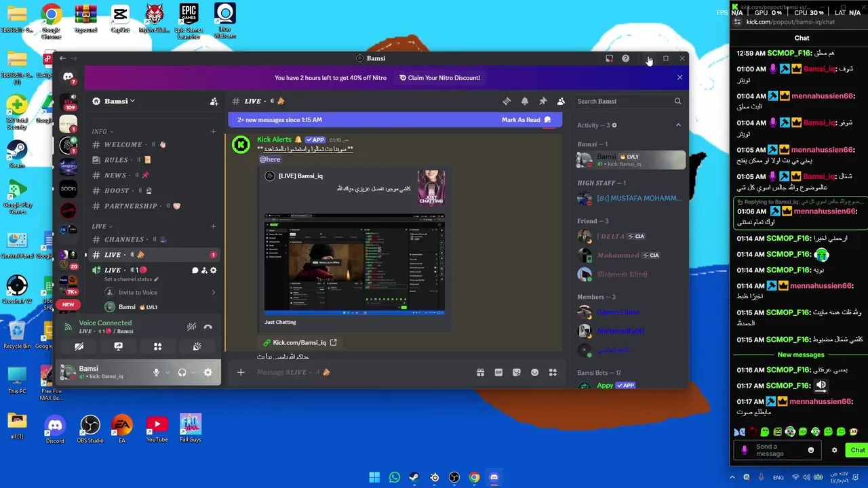Open the BOOST channel
868x488 pixels.
click(x=153, y=191)
